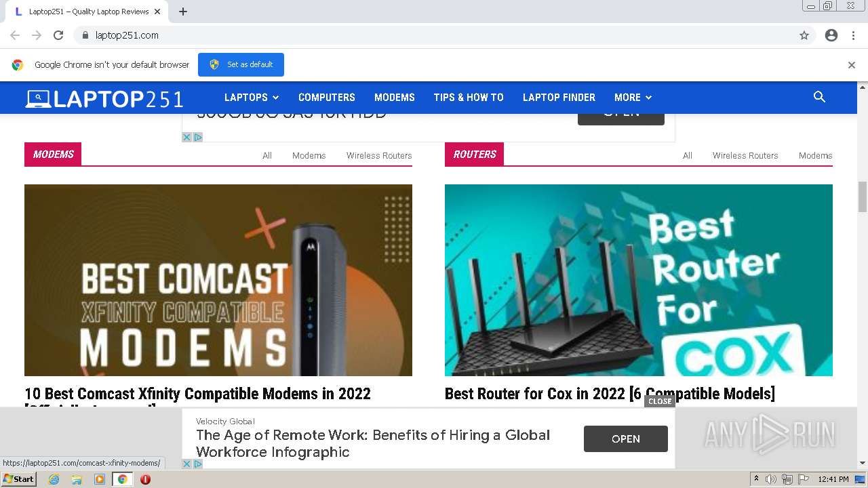The image size is (868, 488).
Task: Click the bottom ad's AdChoices triangle icon
Action: coord(198,464)
